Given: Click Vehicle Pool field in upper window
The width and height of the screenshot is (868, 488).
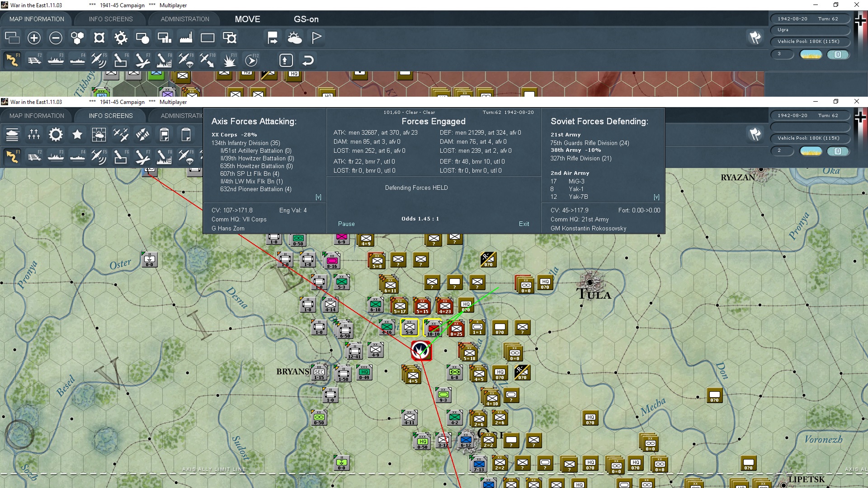Looking at the screenshot, I should click(810, 42).
